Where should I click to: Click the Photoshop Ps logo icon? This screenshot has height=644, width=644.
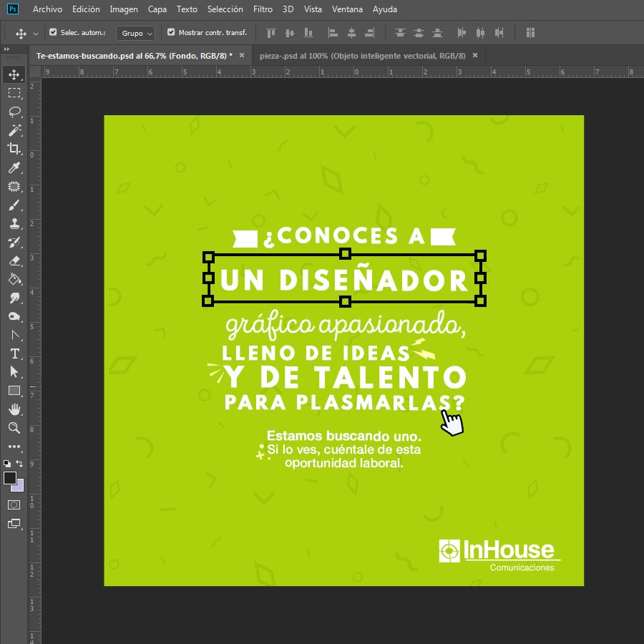point(13,9)
